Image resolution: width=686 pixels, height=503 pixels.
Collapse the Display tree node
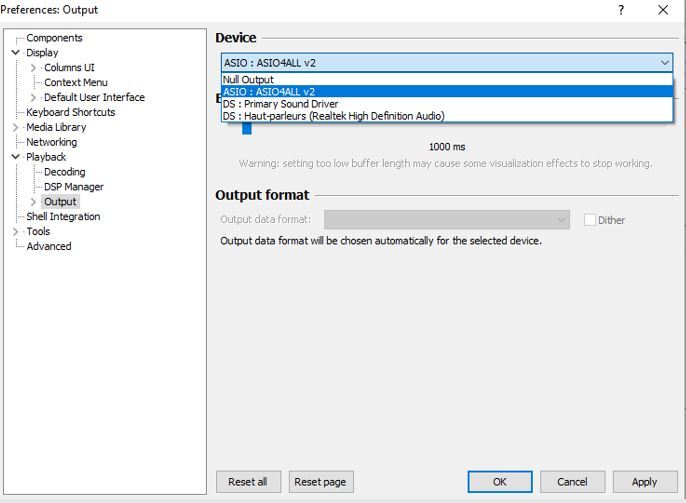coord(16,53)
